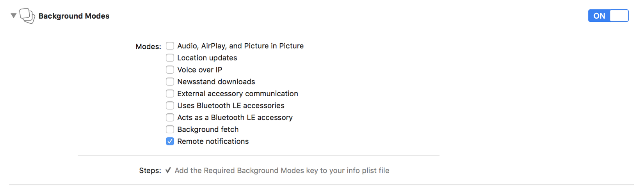Image resolution: width=644 pixels, height=189 pixels.
Task: Click the Location updates label text
Action: [207, 58]
